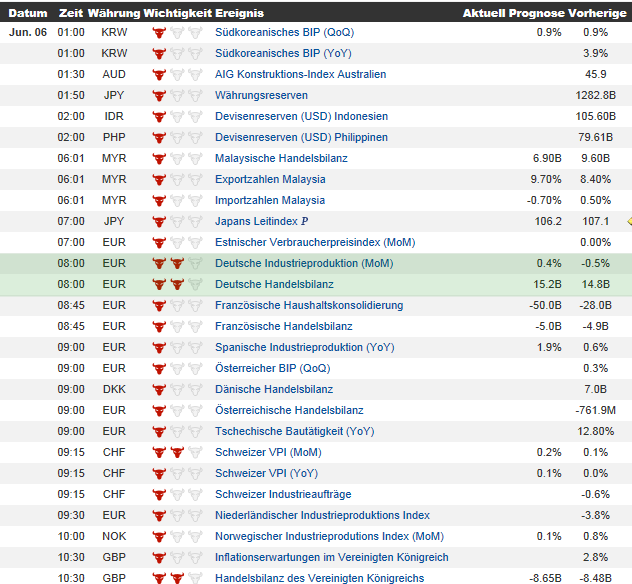Image resolution: width=632 pixels, height=584 pixels.
Task: Click the PHP currency cell
Action: [x=114, y=137]
